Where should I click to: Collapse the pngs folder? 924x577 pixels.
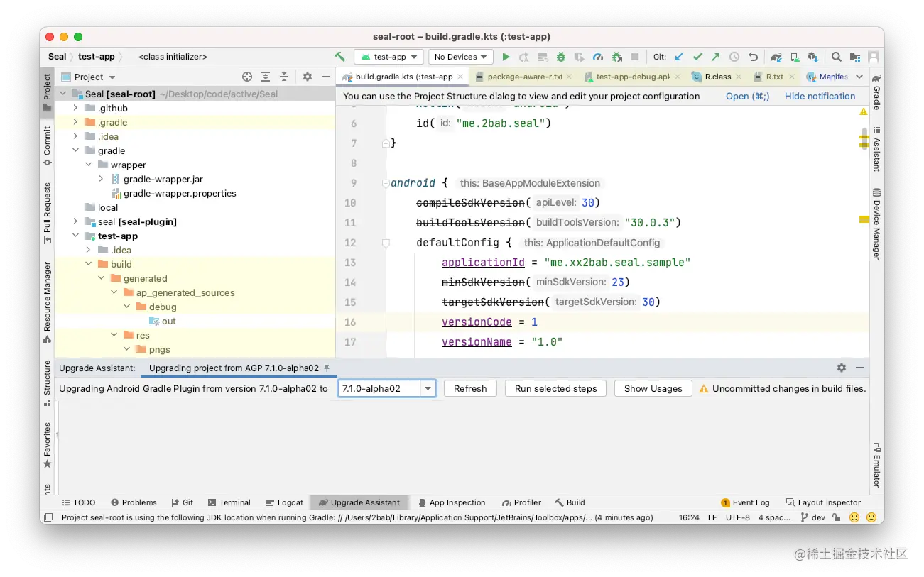tap(126, 349)
